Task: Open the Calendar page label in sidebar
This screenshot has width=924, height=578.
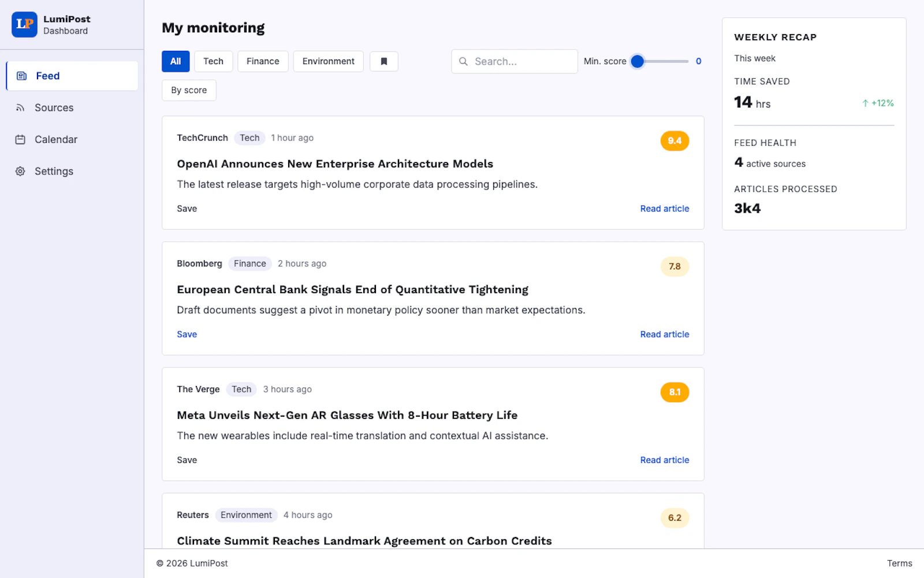Action: 56,139
